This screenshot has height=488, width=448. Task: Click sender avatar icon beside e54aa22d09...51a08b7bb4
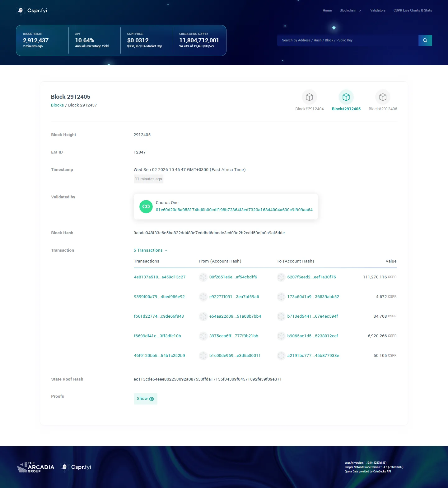point(203,316)
